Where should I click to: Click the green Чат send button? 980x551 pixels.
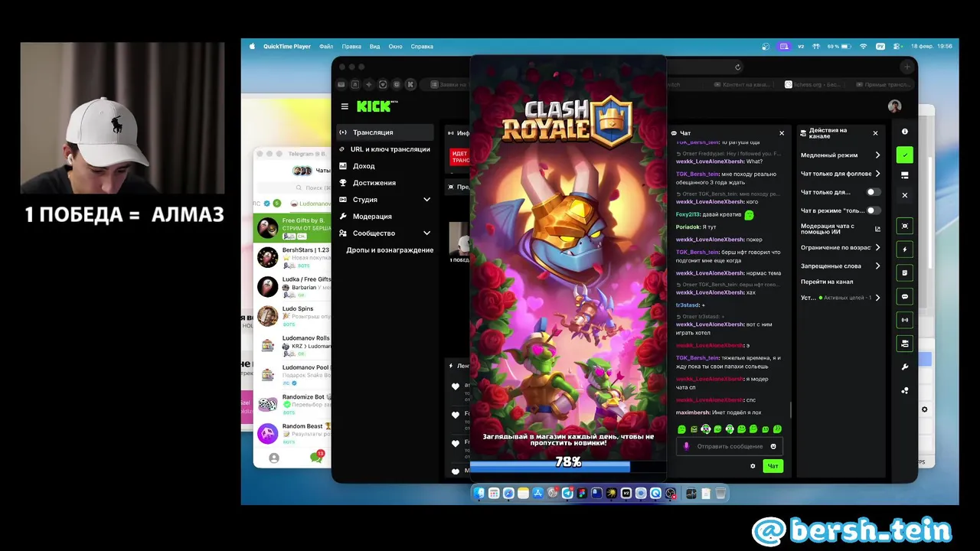[x=773, y=466]
